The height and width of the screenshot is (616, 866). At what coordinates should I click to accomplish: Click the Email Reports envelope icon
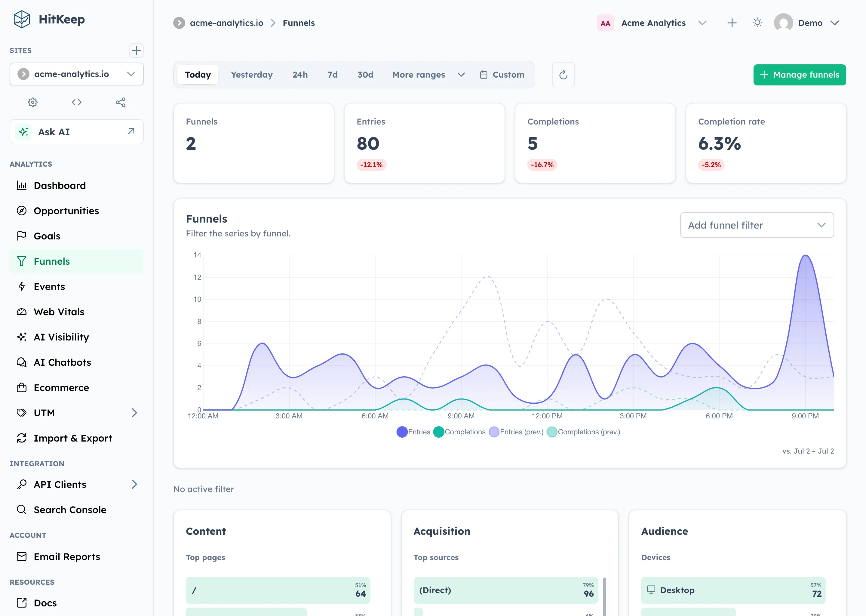coord(22,556)
